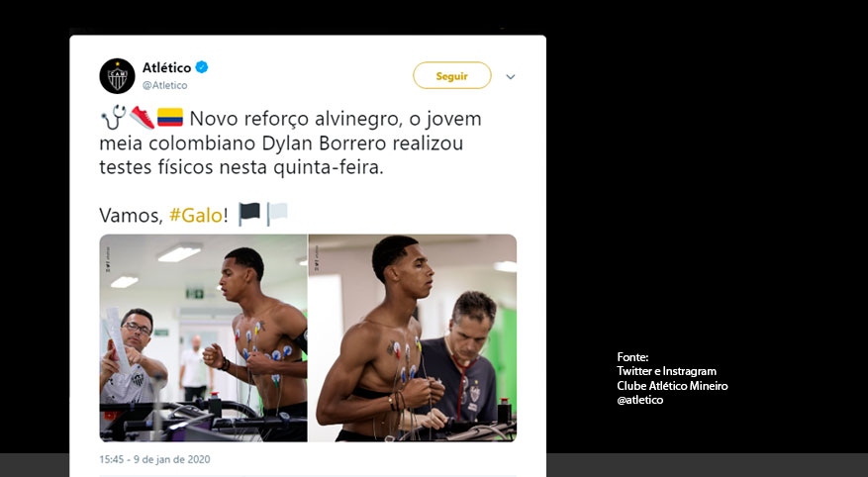Click the Clube Atlético Mineiro caption line
The height and width of the screenshot is (477, 868).
click(x=672, y=386)
